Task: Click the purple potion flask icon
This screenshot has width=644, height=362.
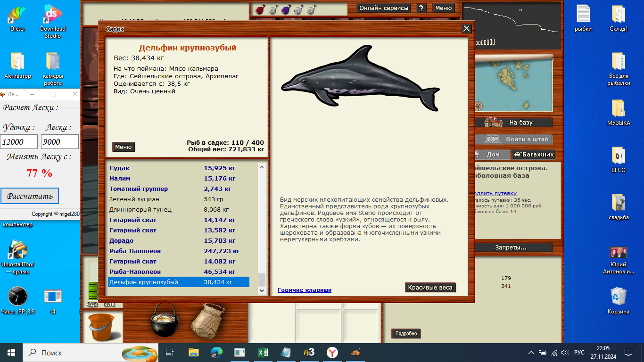Action: point(286,9)
